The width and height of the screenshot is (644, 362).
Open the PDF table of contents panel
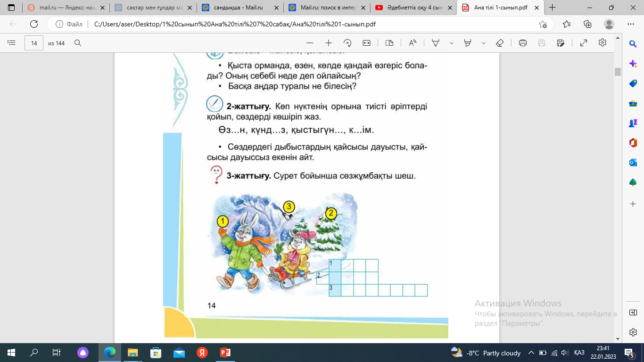(x=11, y=43)
